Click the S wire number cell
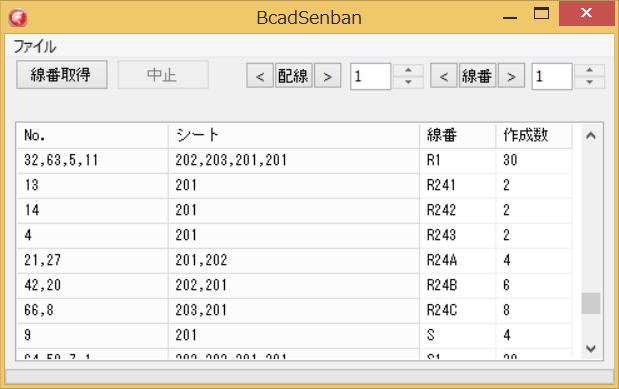The image size is (619, 389). pos(458,336)
